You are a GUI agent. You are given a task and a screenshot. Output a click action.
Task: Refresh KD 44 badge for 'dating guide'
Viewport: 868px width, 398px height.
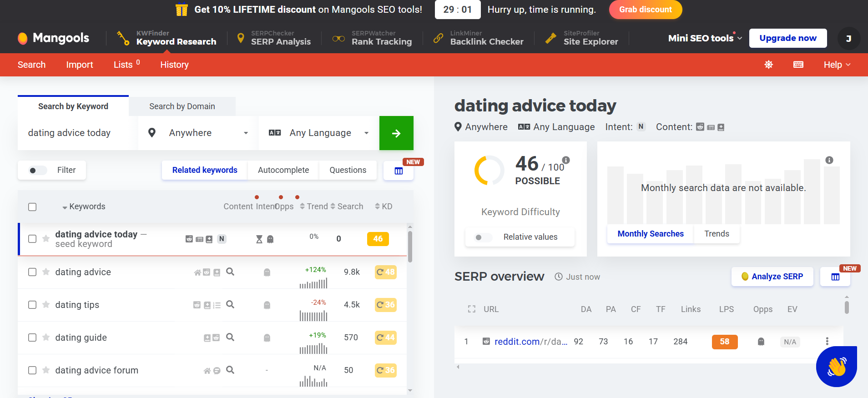(385, 338)
